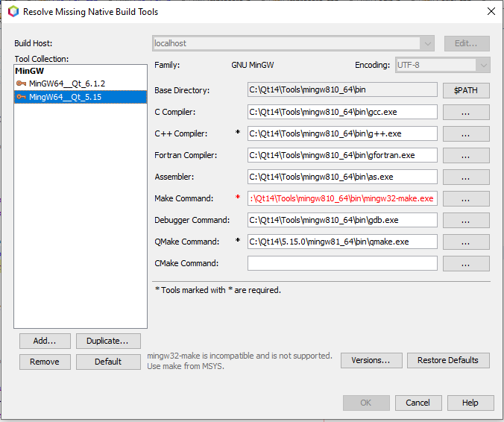Screen dimensions: 504x422
Task: Click the empty CMake Command field
Action: click(342, 263)
